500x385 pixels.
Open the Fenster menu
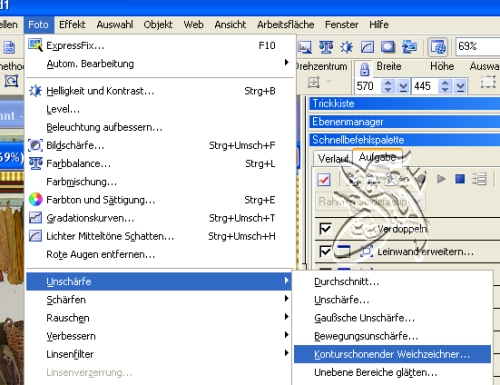coord(342,25)
